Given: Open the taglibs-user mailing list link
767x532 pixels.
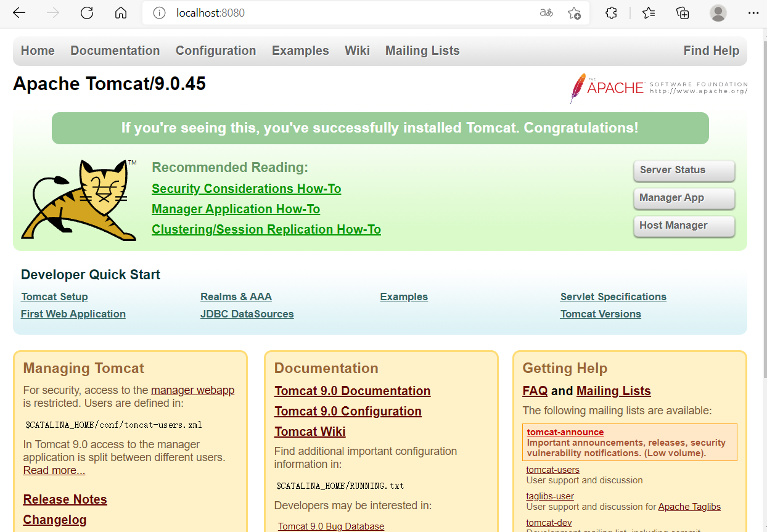Looking at the screenshot, I should (x=551, y=496).
